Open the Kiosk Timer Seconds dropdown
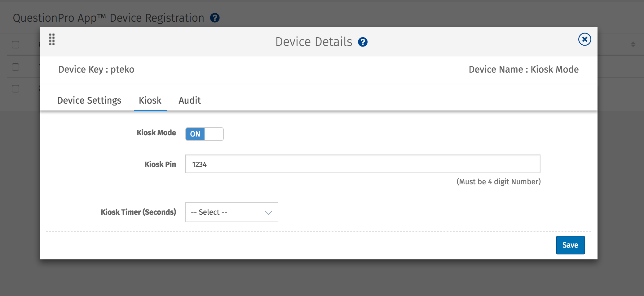 point(232,212)
